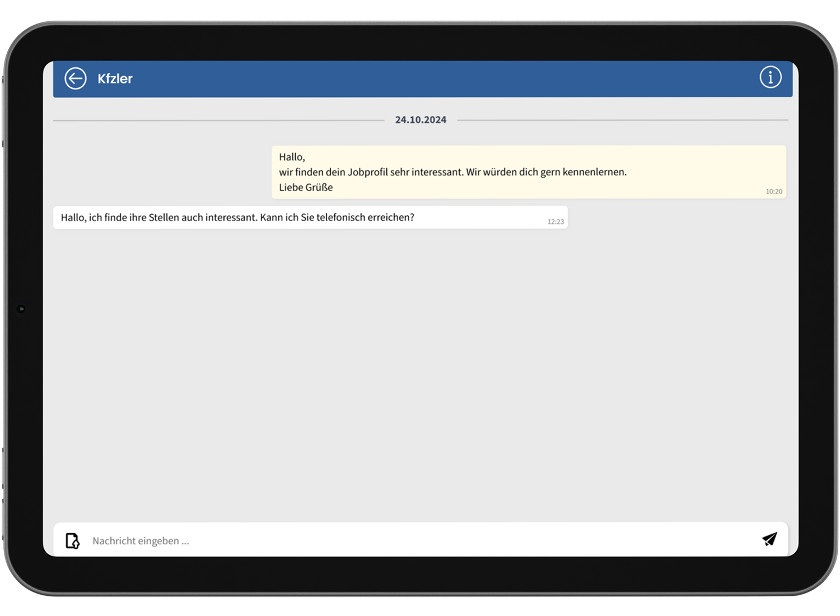Click the sentence 'Wir würden dich gern kennenlernen.'
The width and height of the screenshot is (840, 616).
pos(546,172)
